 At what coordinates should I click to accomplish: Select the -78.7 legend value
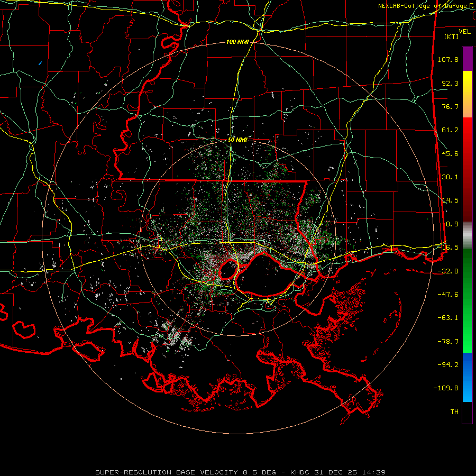[448, 342]
